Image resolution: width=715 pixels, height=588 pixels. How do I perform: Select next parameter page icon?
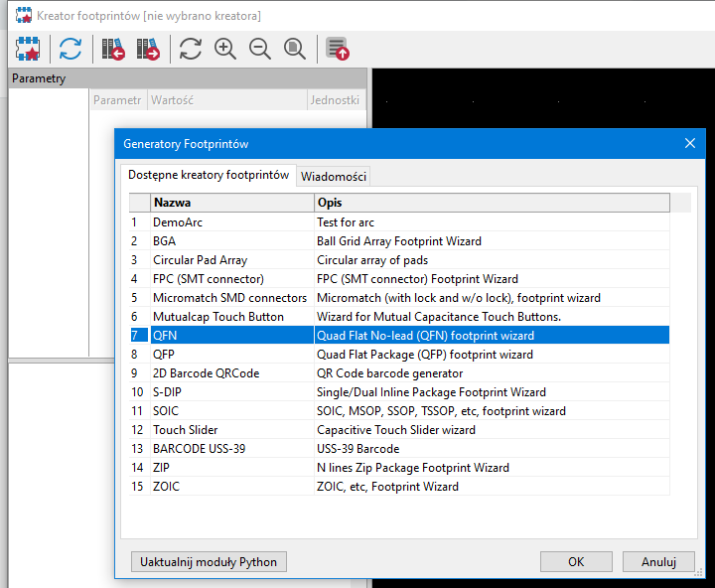(x=148, y=49)
